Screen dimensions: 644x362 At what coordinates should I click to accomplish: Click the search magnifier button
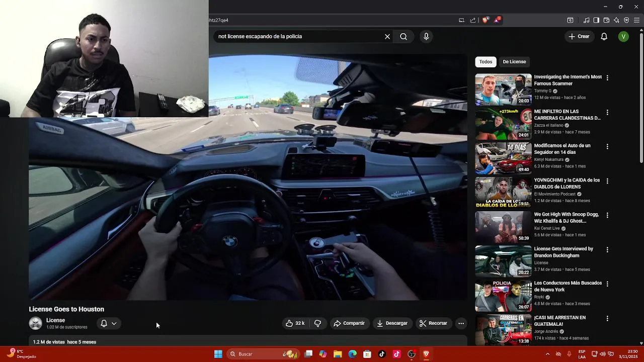[404, 36]
